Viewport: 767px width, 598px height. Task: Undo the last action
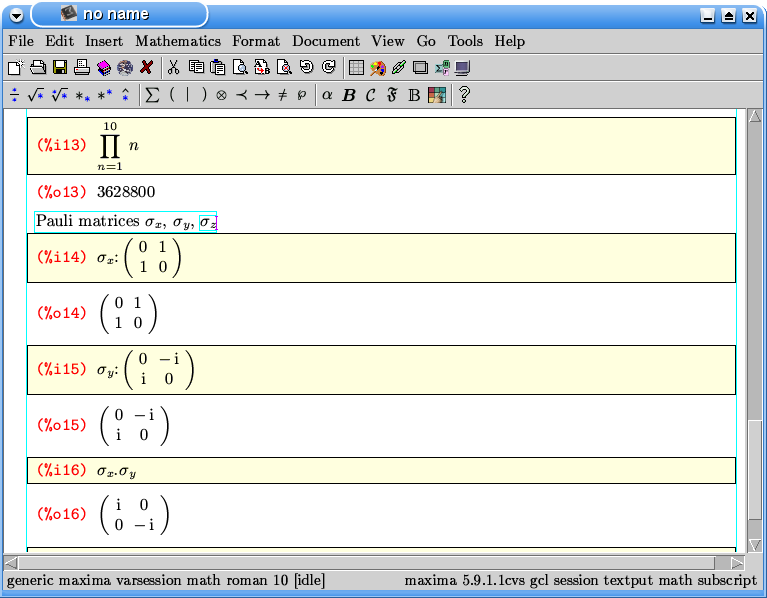click(x=307, y=67)
